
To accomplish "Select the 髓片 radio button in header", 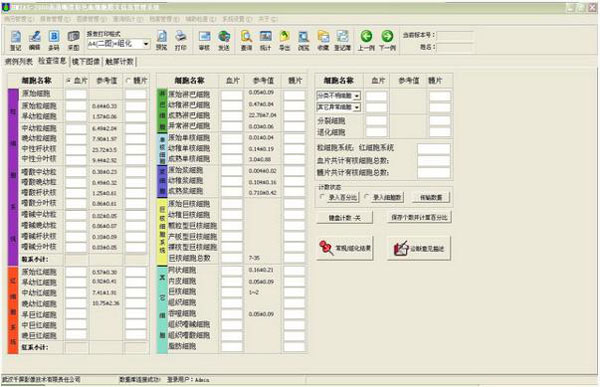I will [128, 81].
